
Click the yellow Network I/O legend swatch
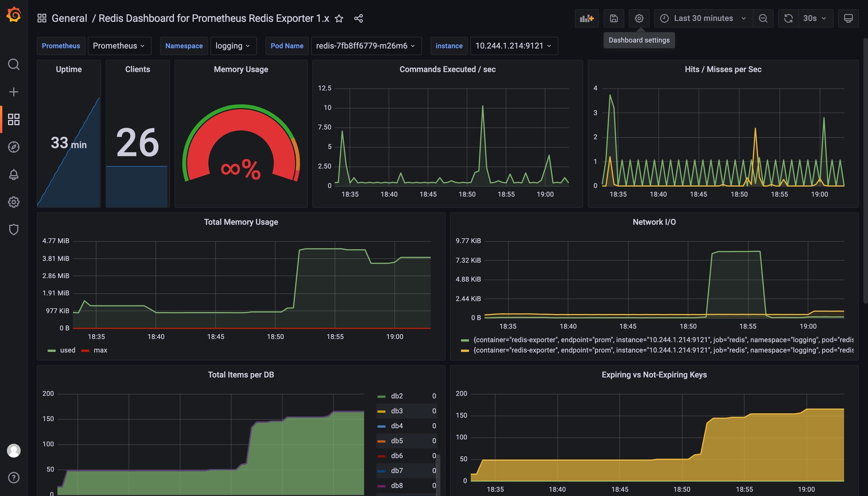(x=465, y=350)
